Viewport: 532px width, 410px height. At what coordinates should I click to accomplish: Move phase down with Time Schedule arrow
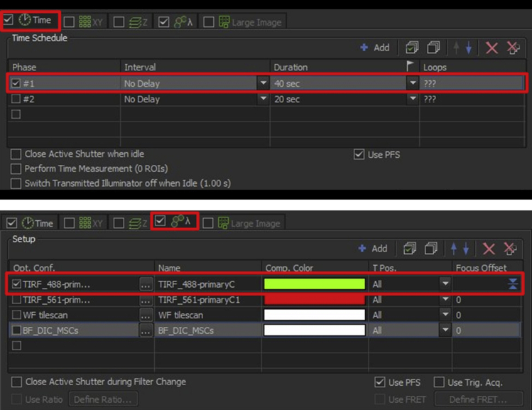click(x=468, y=48)
